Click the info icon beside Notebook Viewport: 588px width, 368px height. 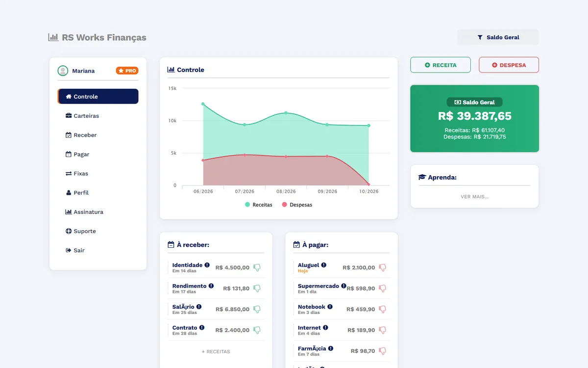(x=330, y=307)
